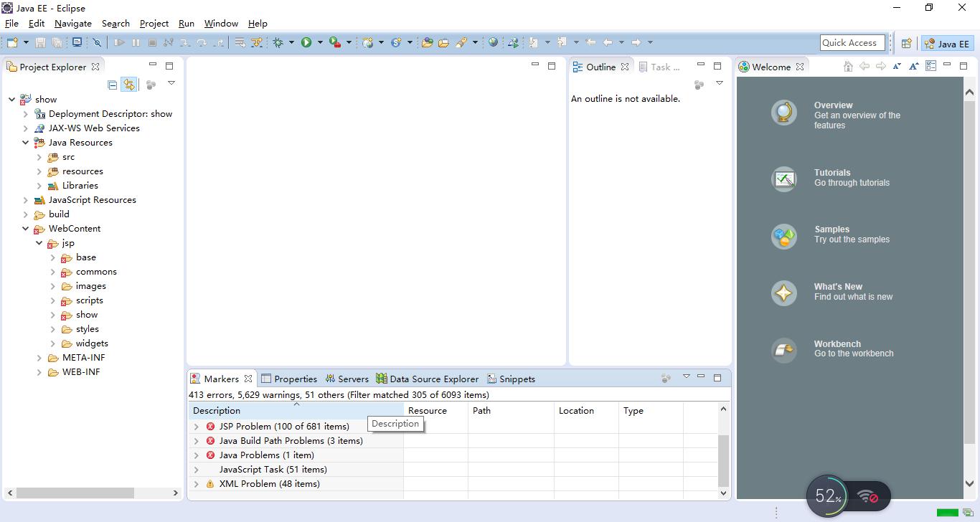The height and width of the screenshot is (522, 980).
Task: Click the Save All toolbar icon
Action: pyautogui.click(x=57, y=42)
